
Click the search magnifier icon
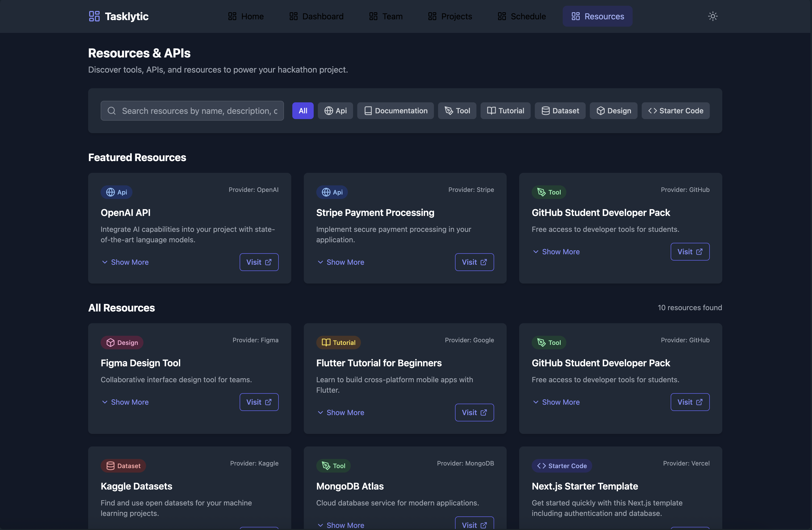tap(112, 111)
